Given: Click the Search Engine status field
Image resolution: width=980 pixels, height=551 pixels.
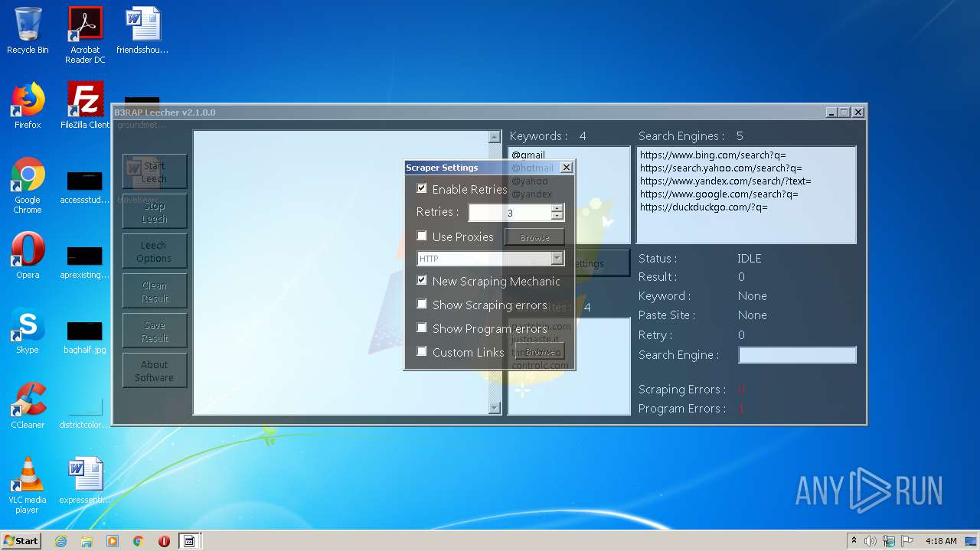Looking at the screenshot, I should [797, 354].
